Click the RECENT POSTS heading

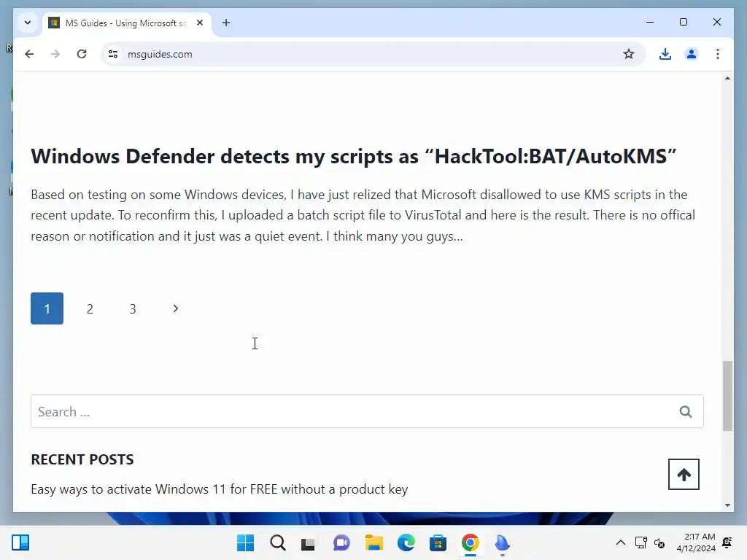point(82,459)
